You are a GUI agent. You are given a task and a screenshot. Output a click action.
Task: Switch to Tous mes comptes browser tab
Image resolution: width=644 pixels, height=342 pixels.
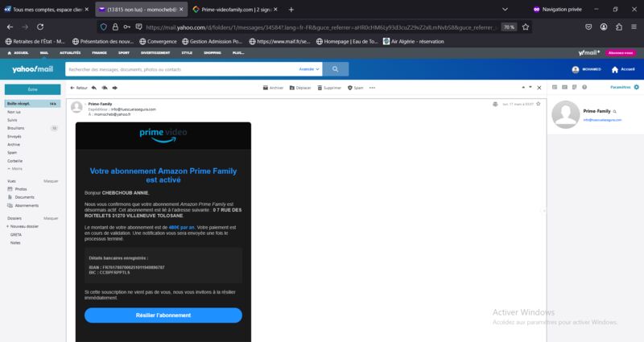(x=47, y=10)
